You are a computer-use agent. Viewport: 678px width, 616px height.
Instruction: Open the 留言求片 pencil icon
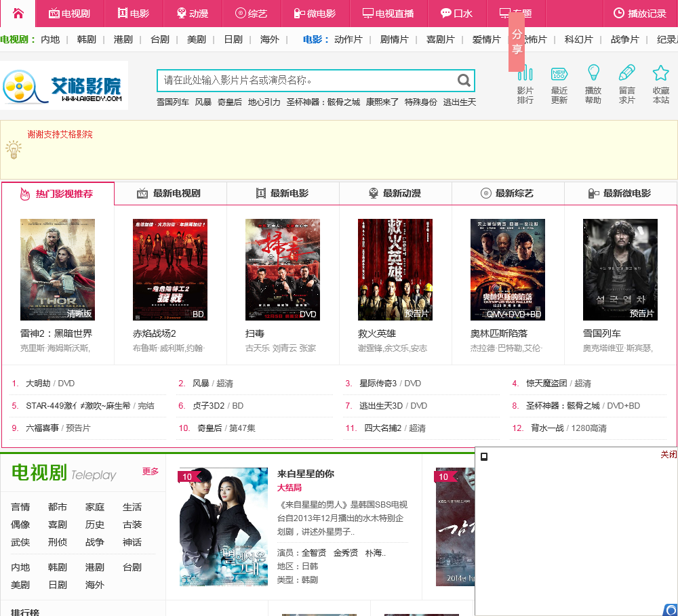point(627,84)
